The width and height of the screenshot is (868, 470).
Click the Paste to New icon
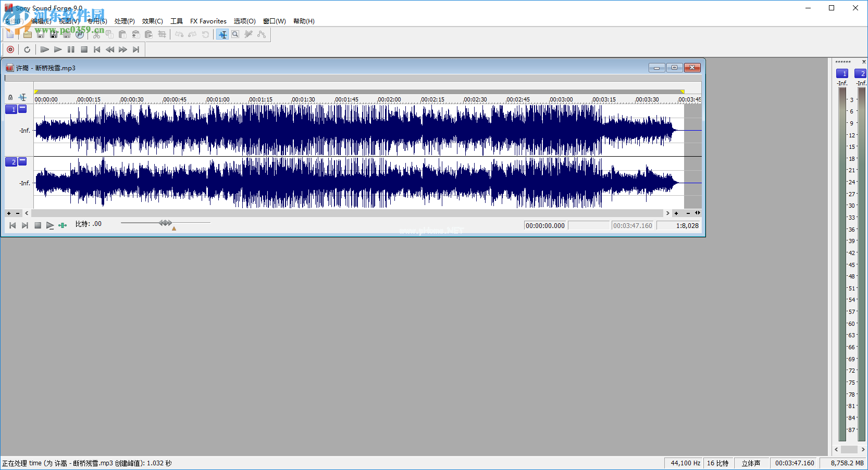pyautogui.click(x=148, y=34)
